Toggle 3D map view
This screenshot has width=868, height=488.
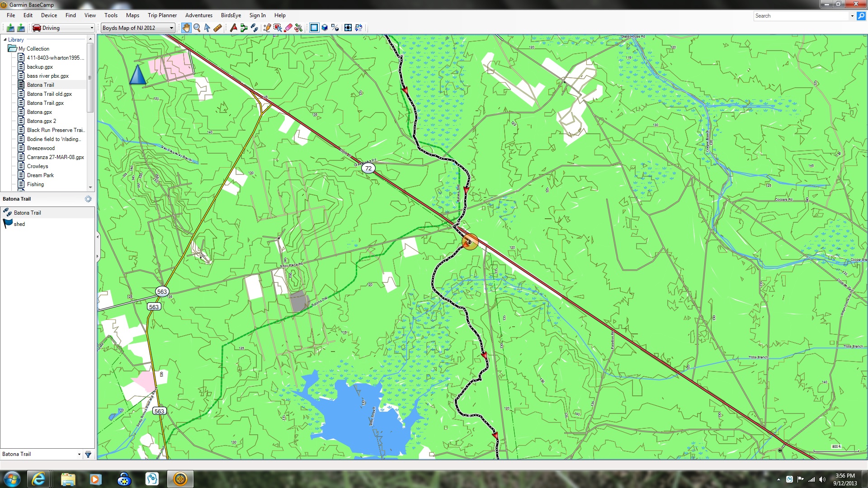click(325, 28)
